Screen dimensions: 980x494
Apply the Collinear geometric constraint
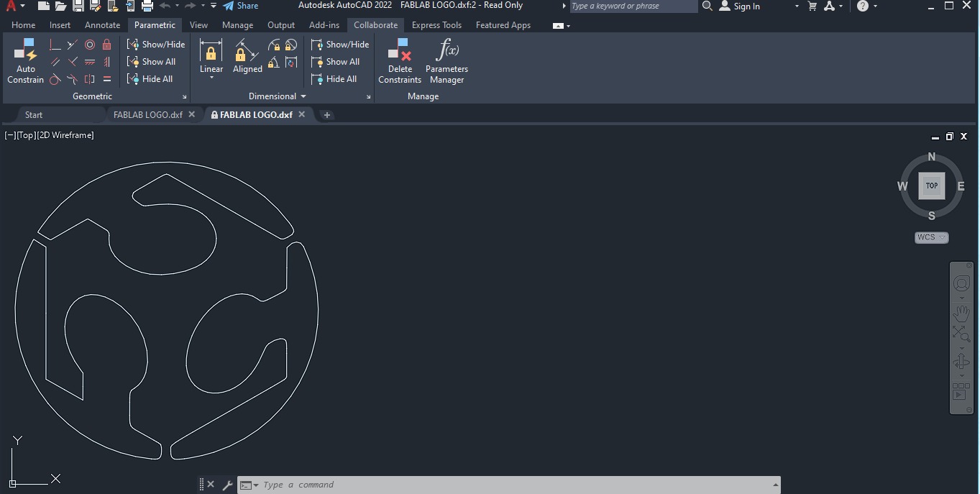click(72, 45)
